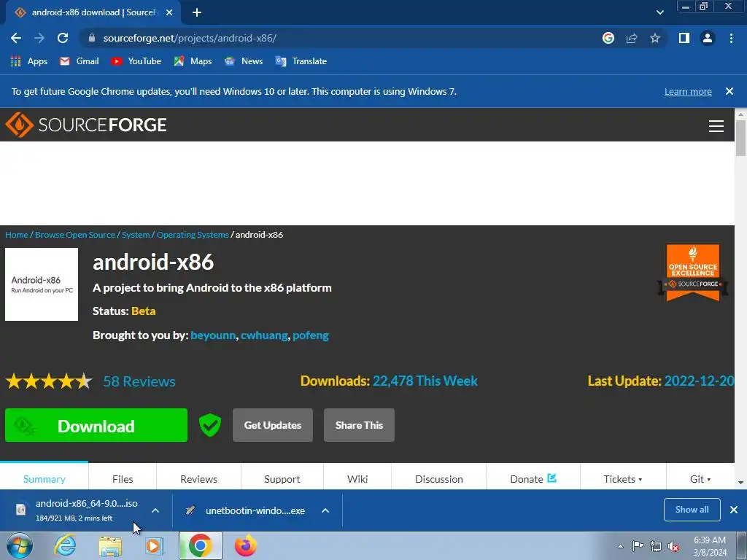This screenshot has width=747, height=560.
Task: Open a new browser tab
Action: point(197,13)
